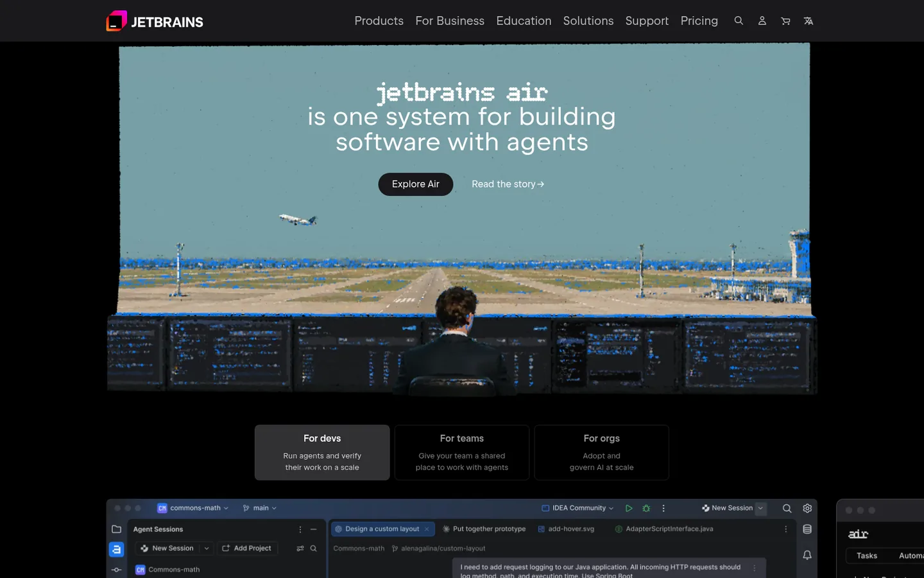Open the IDEA Community run configuration dropdown
The width and height of the screenshot is (924, 578).
point(577,508)
